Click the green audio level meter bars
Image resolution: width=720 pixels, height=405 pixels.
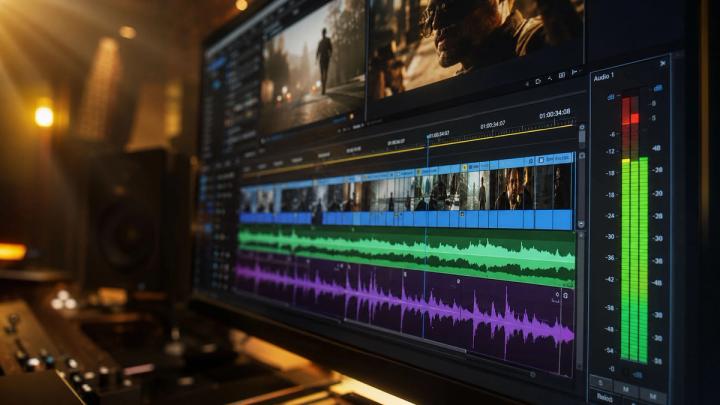[634, 259]
